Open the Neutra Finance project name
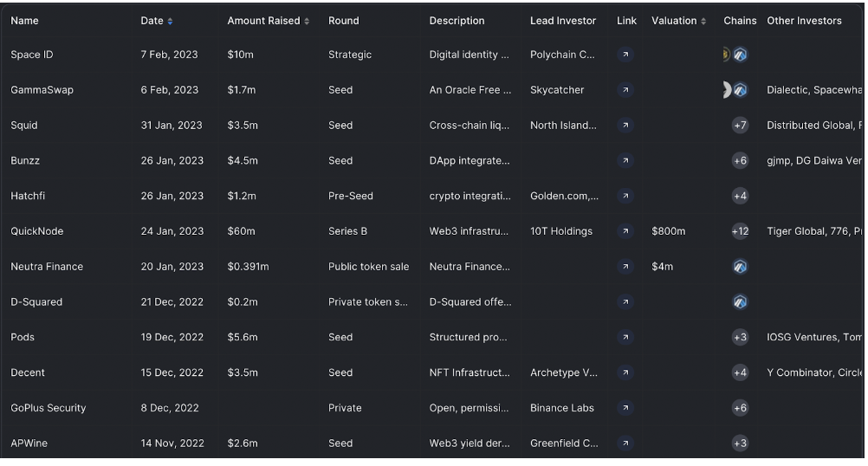 coord(47,266)
